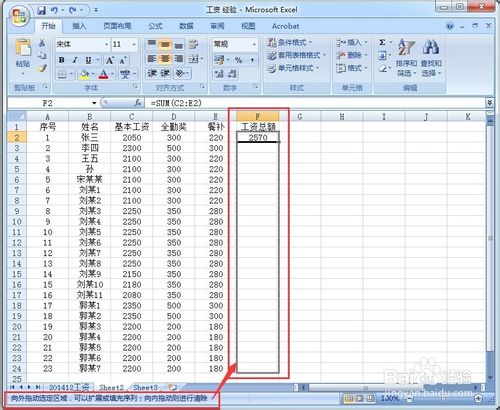
Task: Switch to the 插入 ribbon tab
Action: click(79, 26)
